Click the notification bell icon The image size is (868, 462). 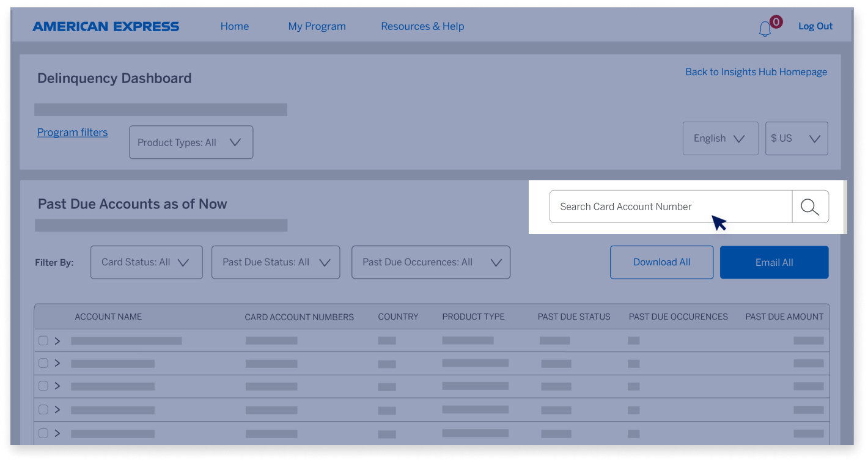pyautogui.click(x=766, y=28)
